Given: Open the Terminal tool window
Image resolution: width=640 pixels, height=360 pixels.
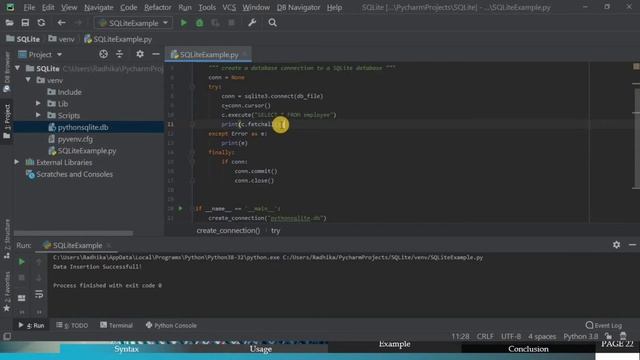Looking at the screenshot, I should tap(116, 325).
